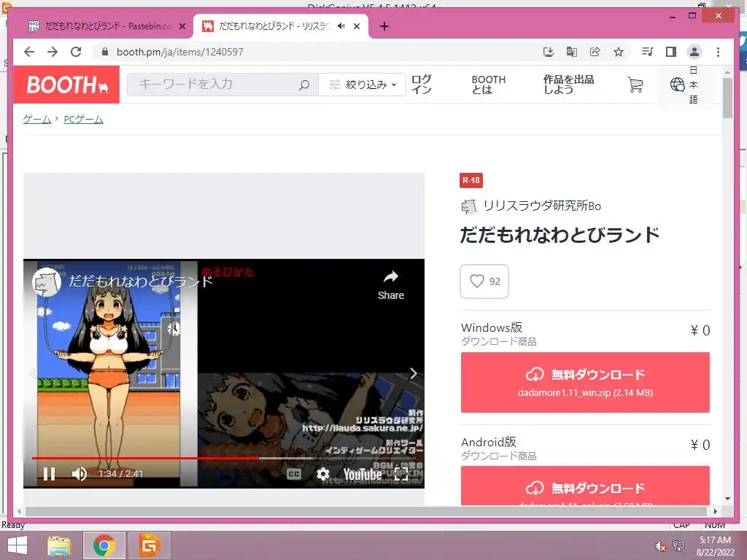Close the active BOOTH tab
The height and width of the screenshot is (560, 747).
pyautogui.click(x=356, y=27)
